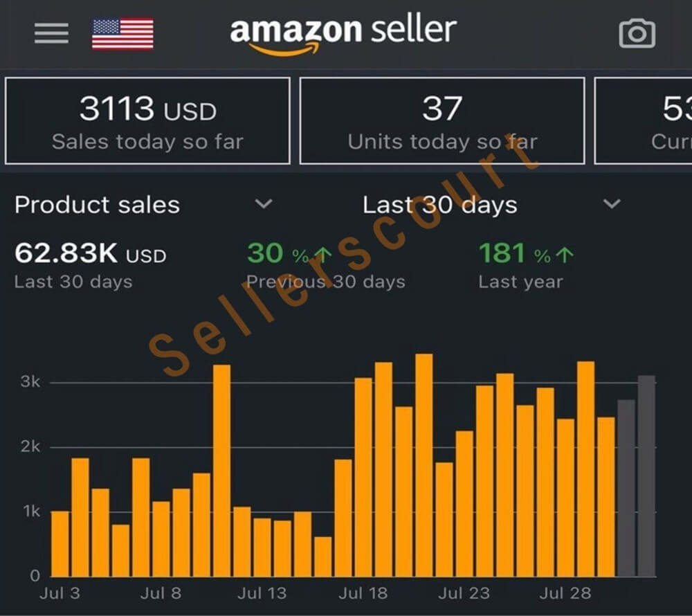Select the Last 30 days date range label
Viewport: 692px width, 616px height.
440,205
